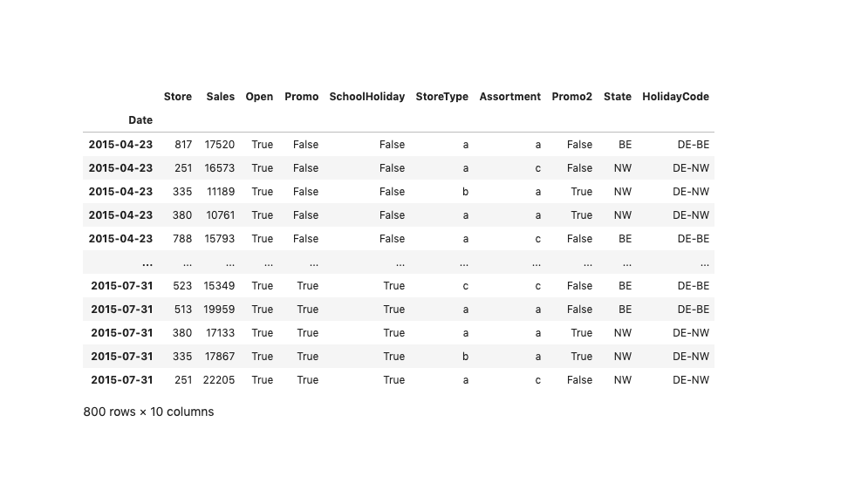The image size is (868, 497).
Task: Select the Store cell showing 817
Action: click(183, 145)
